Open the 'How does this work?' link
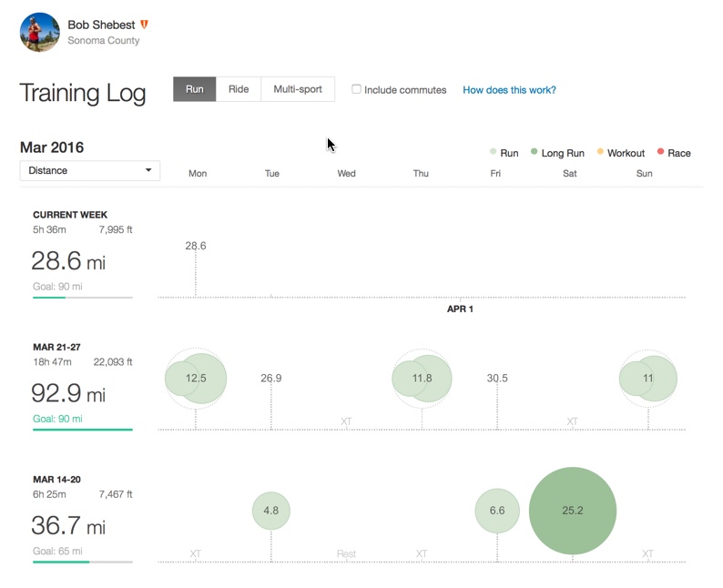Image resolution: width=723 pixels, height=588 pixels. tap(509, 90)
